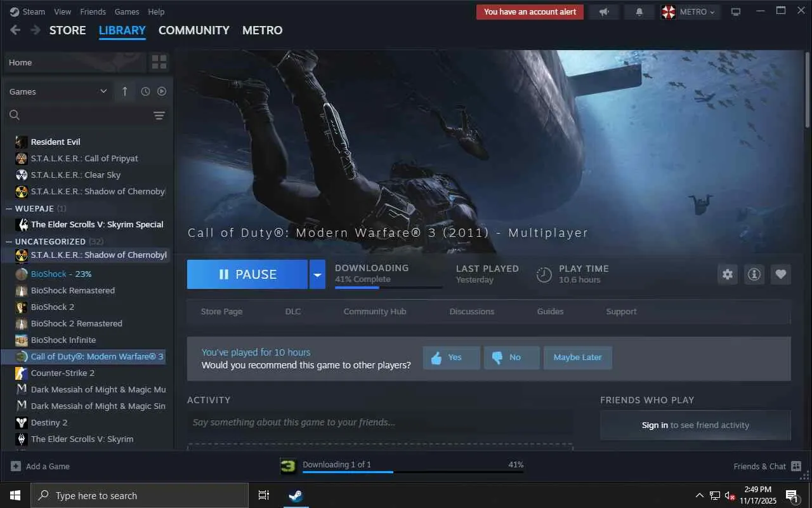Click the library search field

pyautogui.click(x=78, y=115)
